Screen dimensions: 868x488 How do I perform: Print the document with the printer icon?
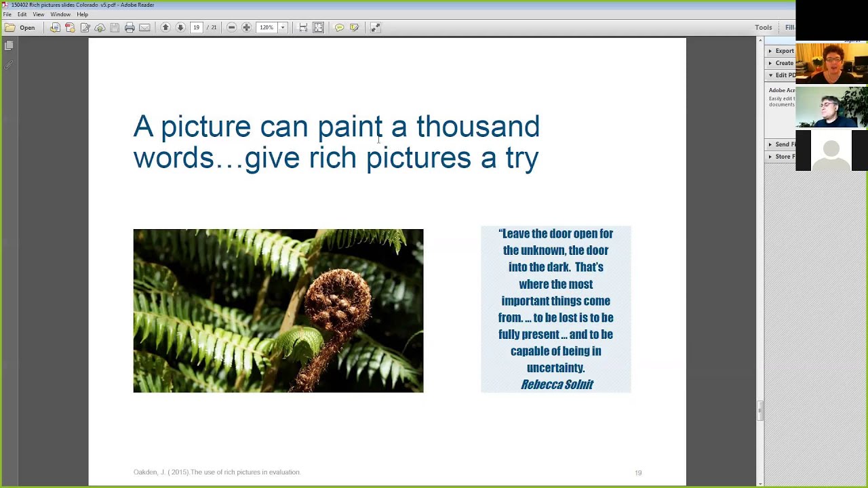point(130,28)
